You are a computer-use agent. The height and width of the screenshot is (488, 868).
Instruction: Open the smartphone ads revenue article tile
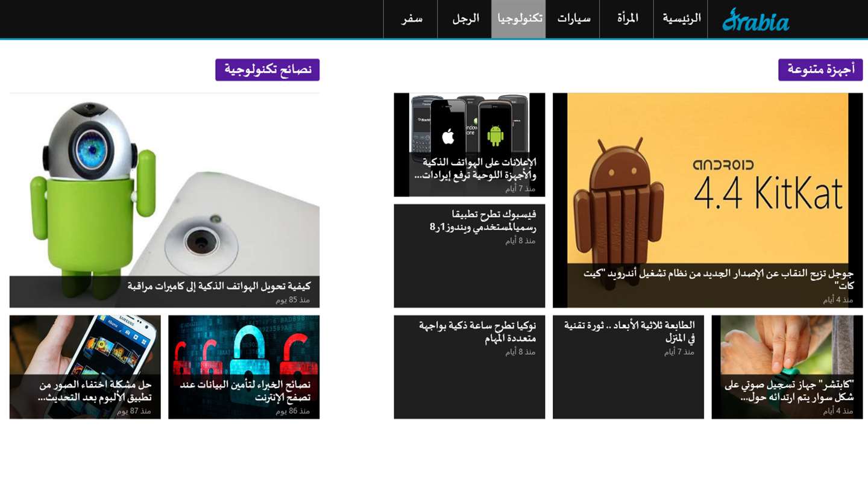pyautogui.click(x=470, y=145)
